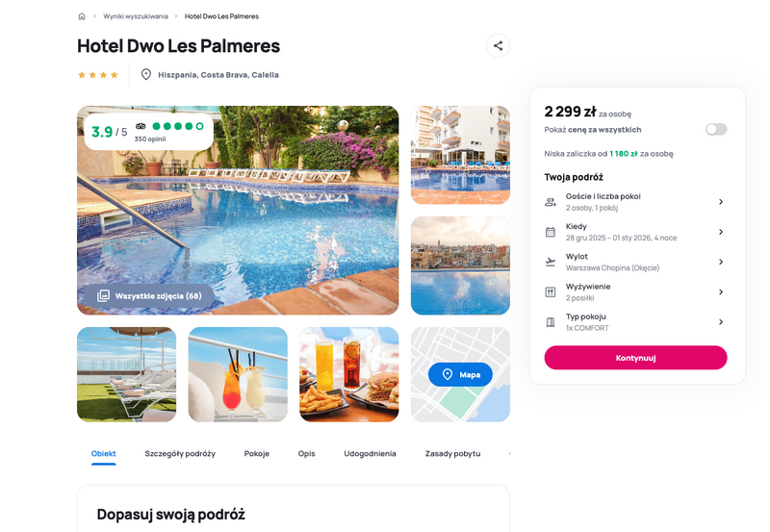Click the calendar icon beside Kiedy
Image resolution: width=770 pixels, height=532 pixels.
551,232
